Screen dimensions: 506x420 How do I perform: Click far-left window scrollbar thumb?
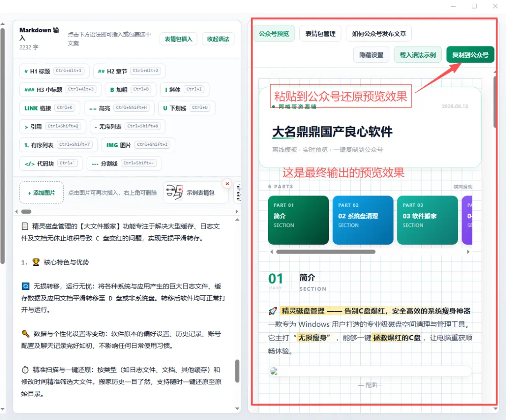tap(3, 146)
